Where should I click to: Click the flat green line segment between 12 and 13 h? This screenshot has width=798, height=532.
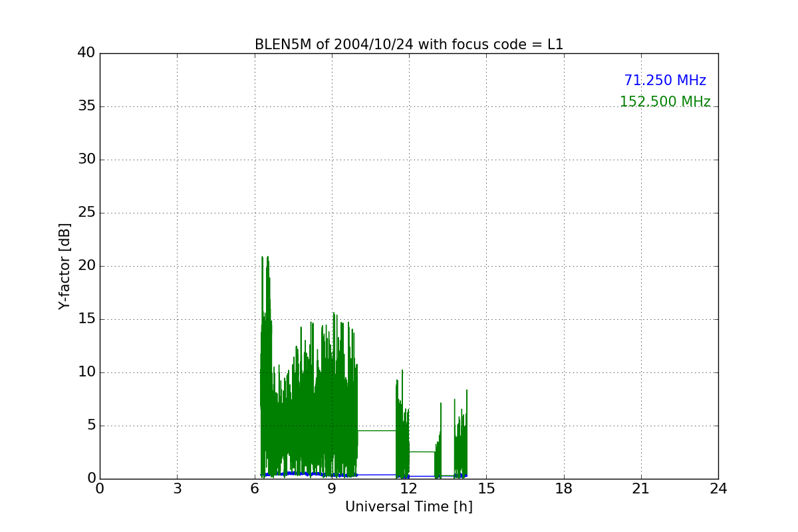422,452
